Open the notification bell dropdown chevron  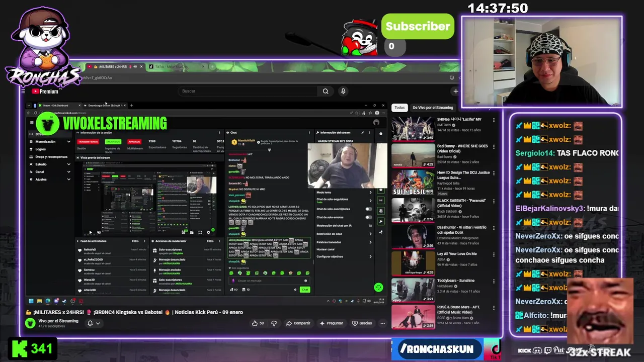[x=98, y=323]
